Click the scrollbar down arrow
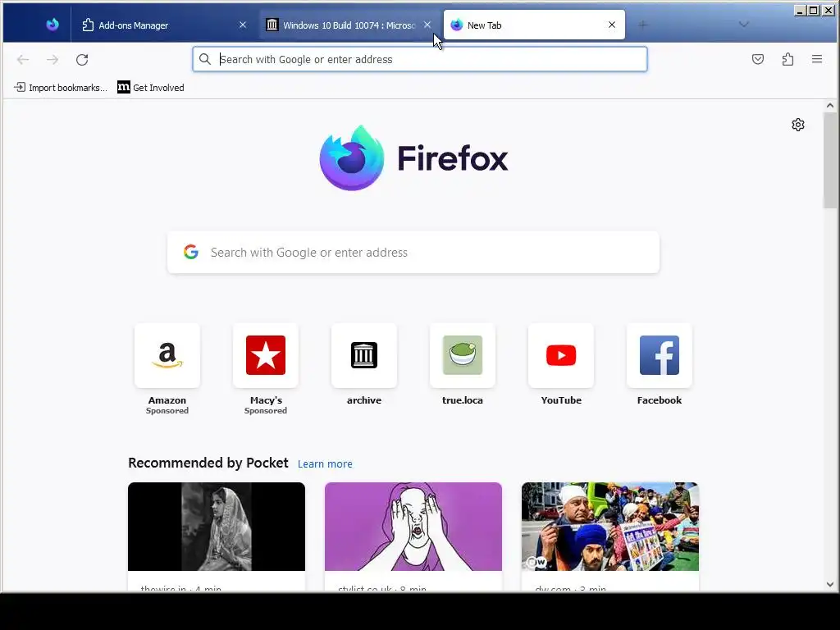 tap(830, 584)
